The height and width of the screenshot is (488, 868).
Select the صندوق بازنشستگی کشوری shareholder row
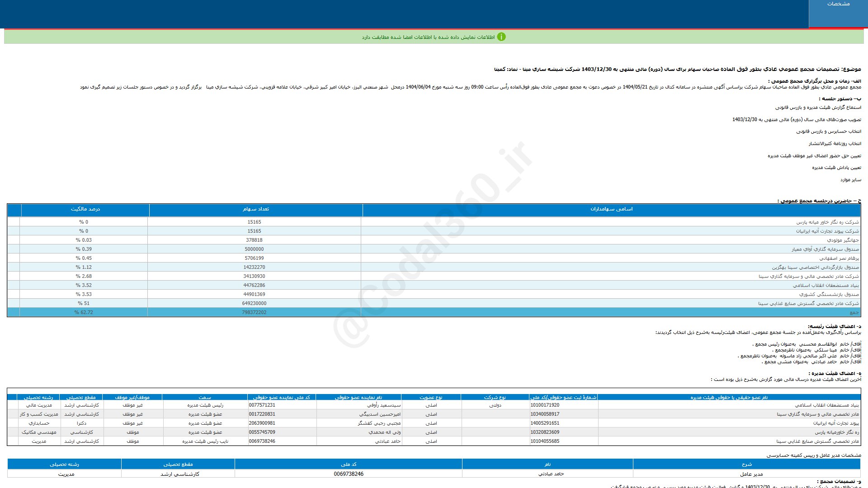pos(829,295)
